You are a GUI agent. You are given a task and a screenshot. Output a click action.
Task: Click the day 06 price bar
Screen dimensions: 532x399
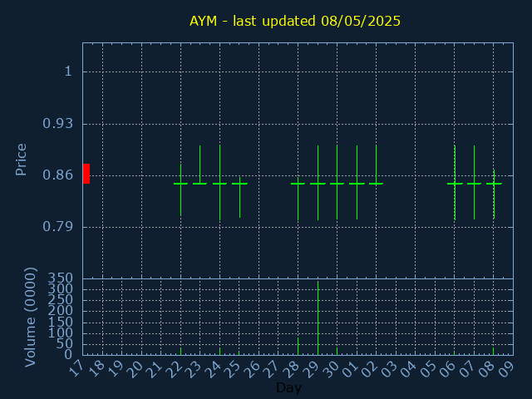[x=455, y=183]
